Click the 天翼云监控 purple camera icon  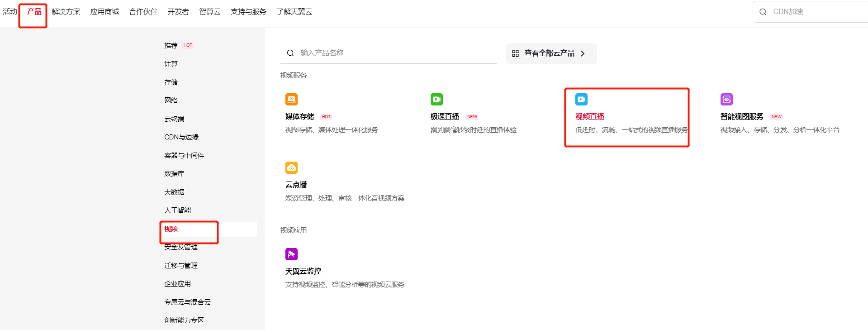coord(291,254)
